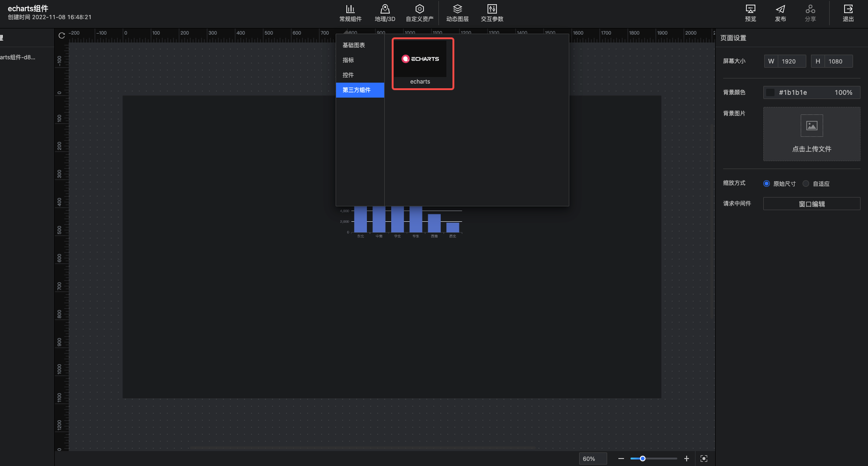Click the 退出 exit icon
The width and height of the screenshot is (868, 466).
pyautogui.click(x=848, y=13)
